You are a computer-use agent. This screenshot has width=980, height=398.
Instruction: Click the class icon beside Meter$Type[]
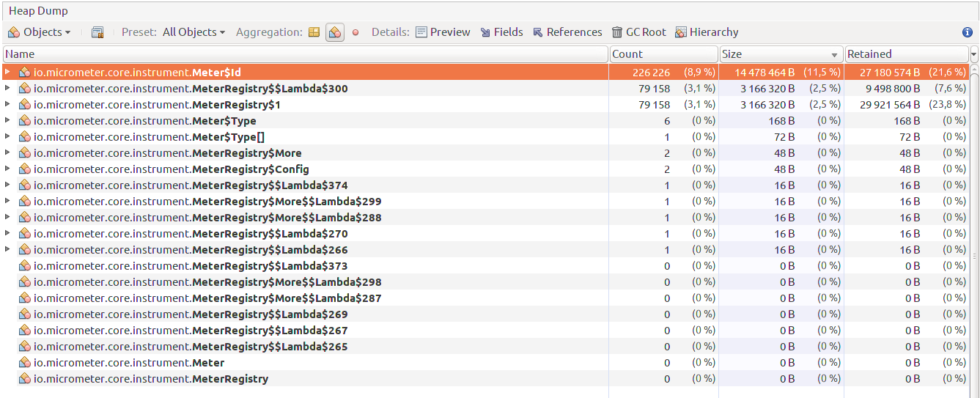point(24,137)
